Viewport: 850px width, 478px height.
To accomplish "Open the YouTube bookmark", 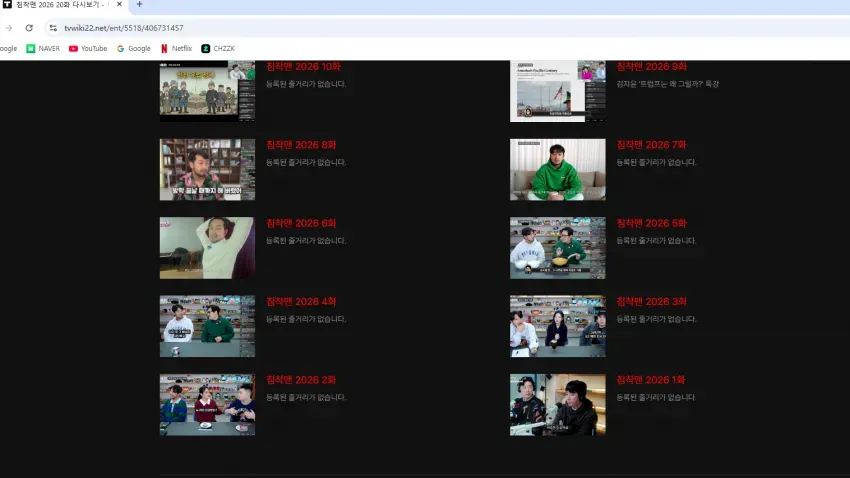I will click(88, 48).
